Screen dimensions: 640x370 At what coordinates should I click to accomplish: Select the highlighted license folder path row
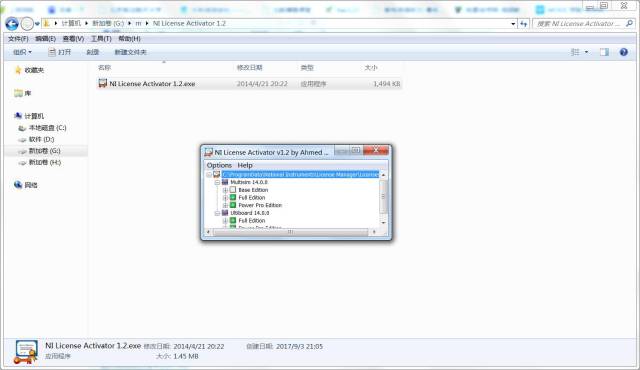(300, 174)
